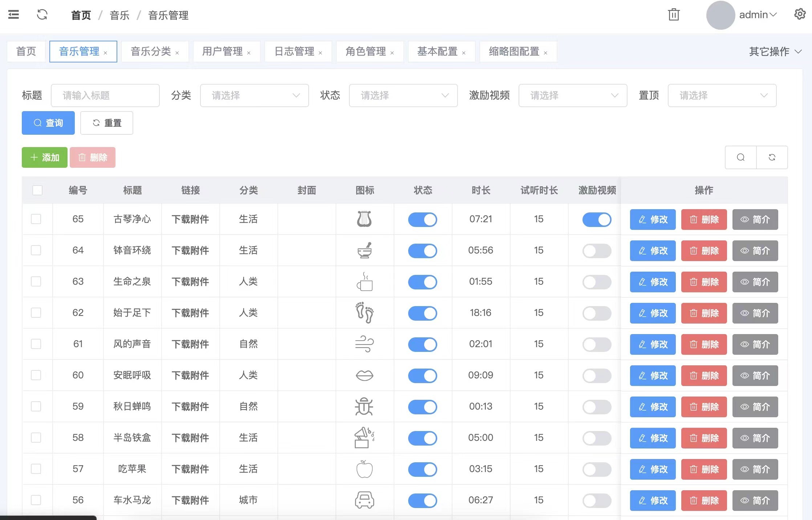
Task: Click the music box icon in row 58
Action: [364, 438]
